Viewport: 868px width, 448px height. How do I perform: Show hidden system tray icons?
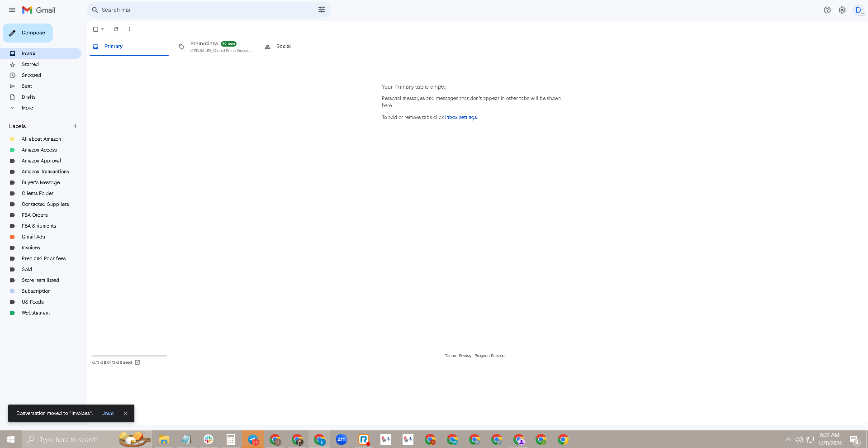pos(788,439)
